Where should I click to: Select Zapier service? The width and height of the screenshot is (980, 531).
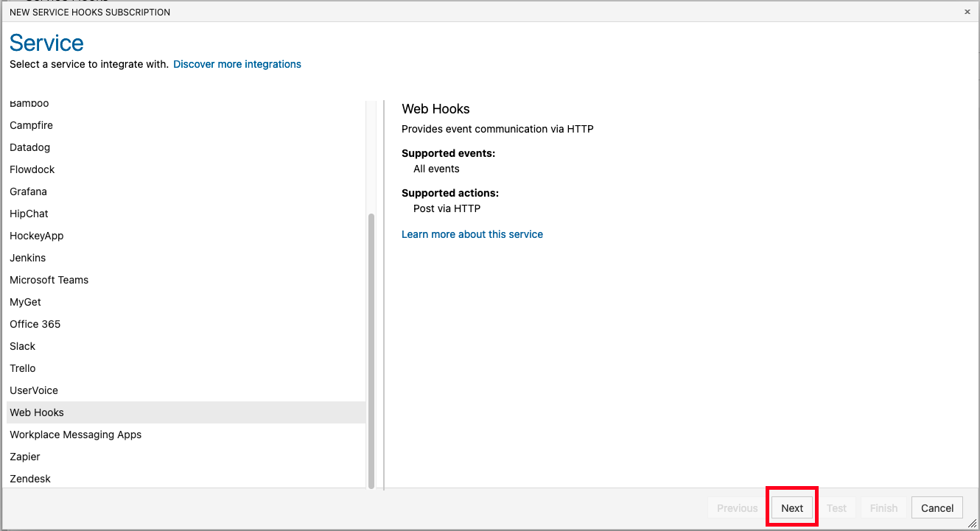pyautogui.click(x=186, y=457)
